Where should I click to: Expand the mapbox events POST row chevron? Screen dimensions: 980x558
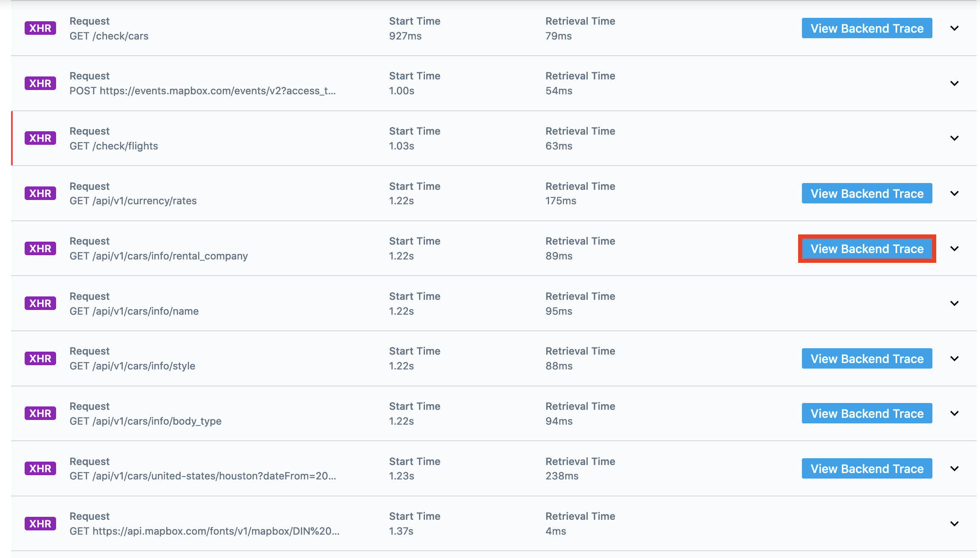pos(955,83)
